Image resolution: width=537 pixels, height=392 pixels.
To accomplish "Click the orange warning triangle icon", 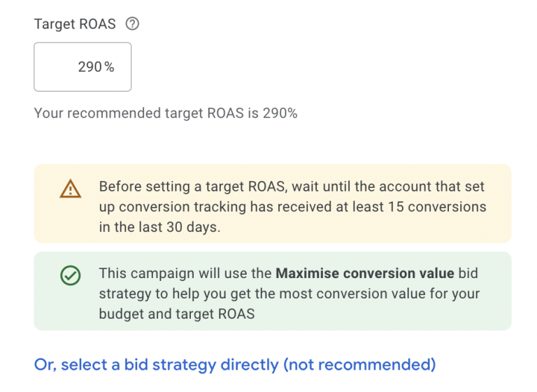I will point(70,188).
